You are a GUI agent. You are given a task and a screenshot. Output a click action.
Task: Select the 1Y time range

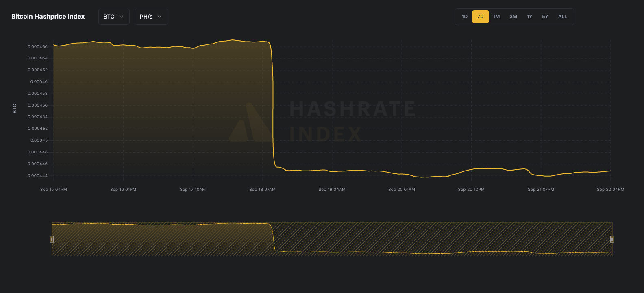coord(529,17)
